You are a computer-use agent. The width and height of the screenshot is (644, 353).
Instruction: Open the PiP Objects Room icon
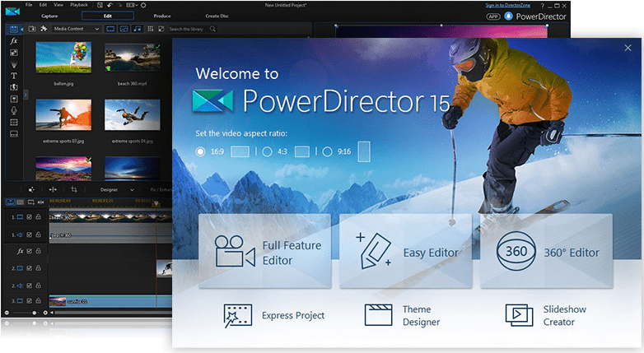[x=14, y=53]
